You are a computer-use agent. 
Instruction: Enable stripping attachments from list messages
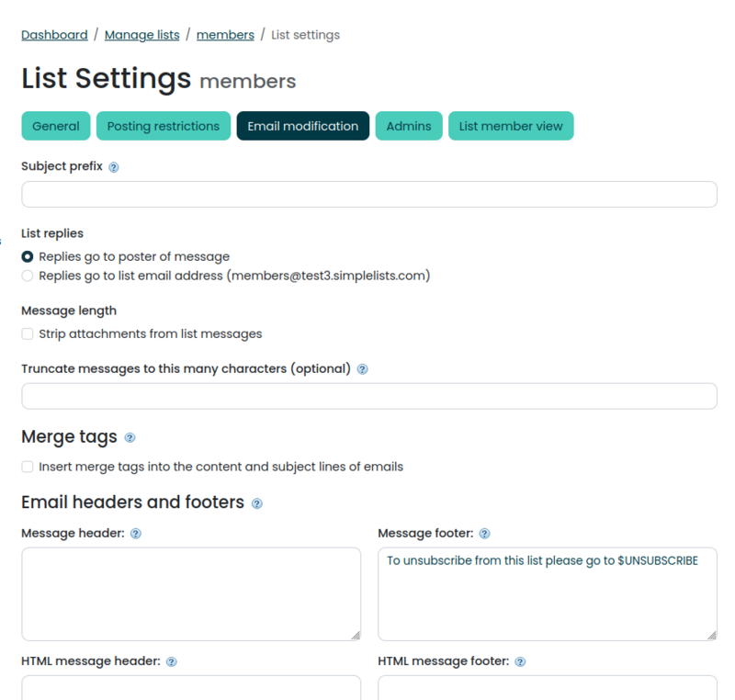point(27,333)
